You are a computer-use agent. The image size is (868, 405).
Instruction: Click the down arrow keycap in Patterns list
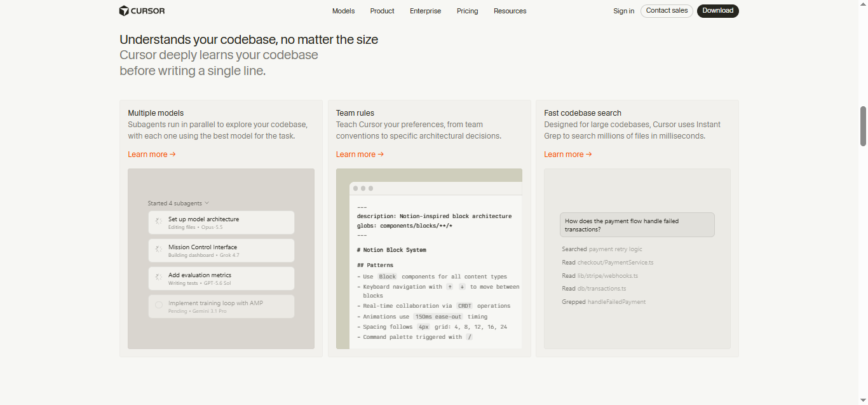(x=462, y=287)
